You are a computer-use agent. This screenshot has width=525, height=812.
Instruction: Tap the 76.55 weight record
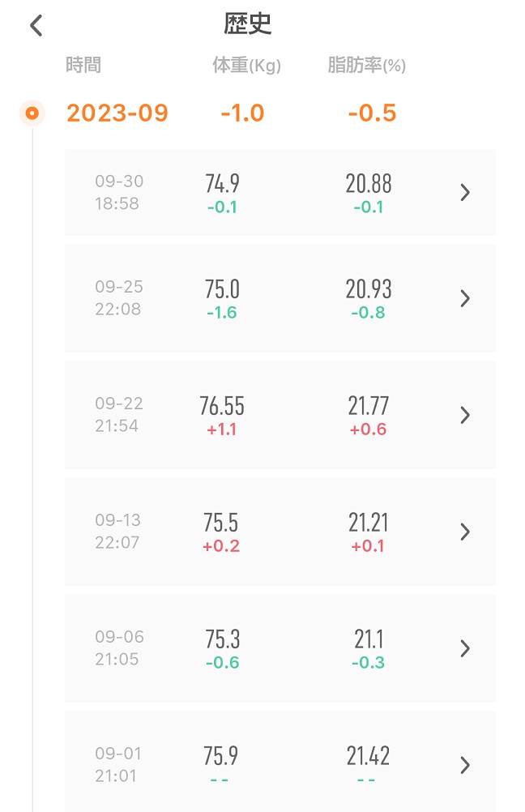[222, 406]
